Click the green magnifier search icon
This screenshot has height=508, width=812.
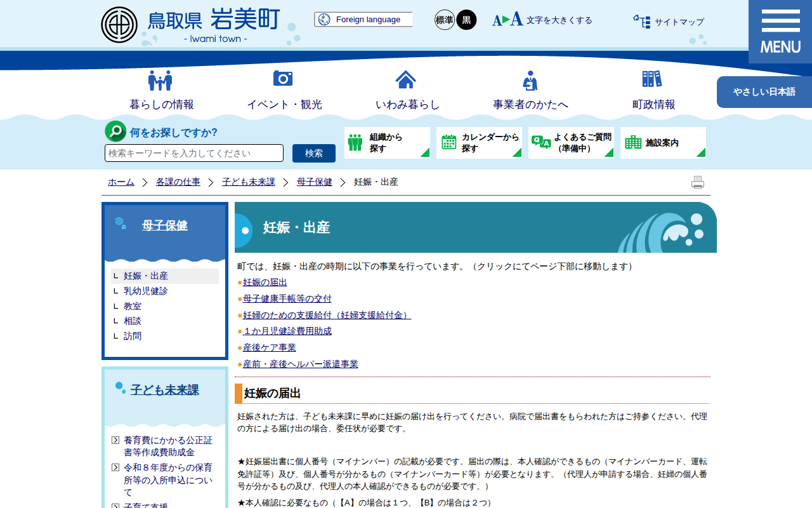coord(115,131)
